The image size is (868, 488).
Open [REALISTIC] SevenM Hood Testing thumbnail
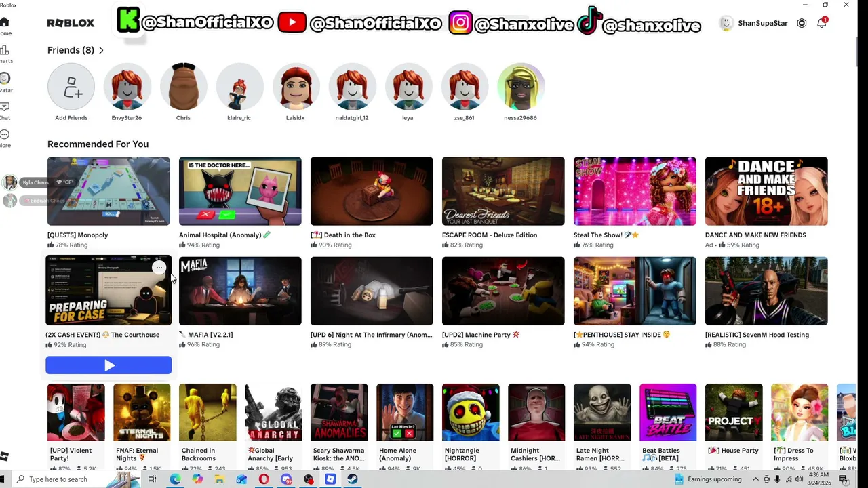[x=766, y=291]
